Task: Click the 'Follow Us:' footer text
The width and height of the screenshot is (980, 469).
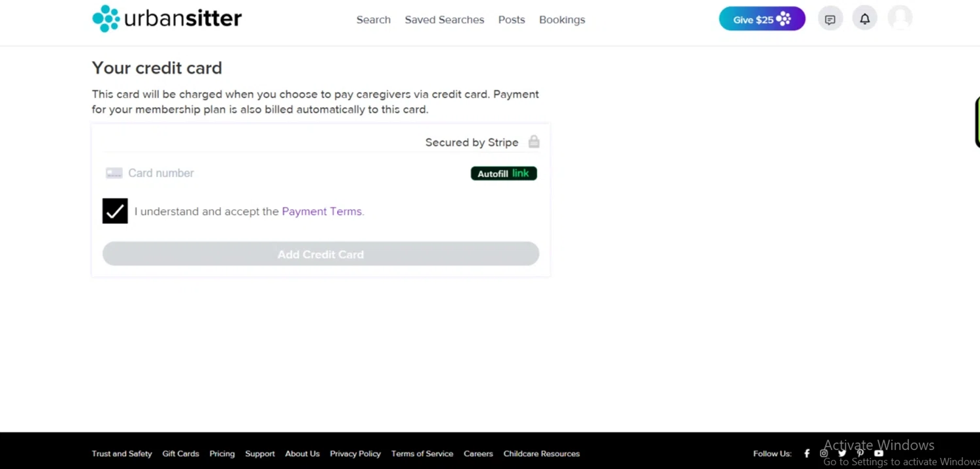Action: [x=772, y=453]
